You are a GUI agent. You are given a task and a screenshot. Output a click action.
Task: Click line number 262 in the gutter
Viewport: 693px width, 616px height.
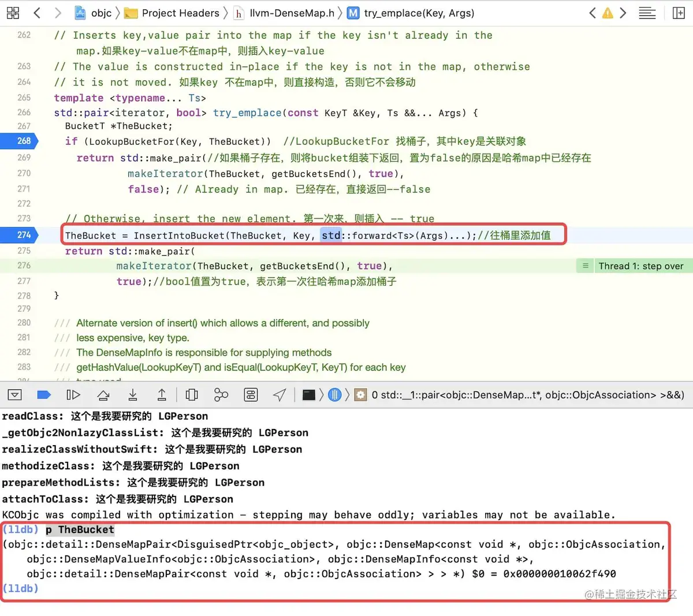pos(24,35)
